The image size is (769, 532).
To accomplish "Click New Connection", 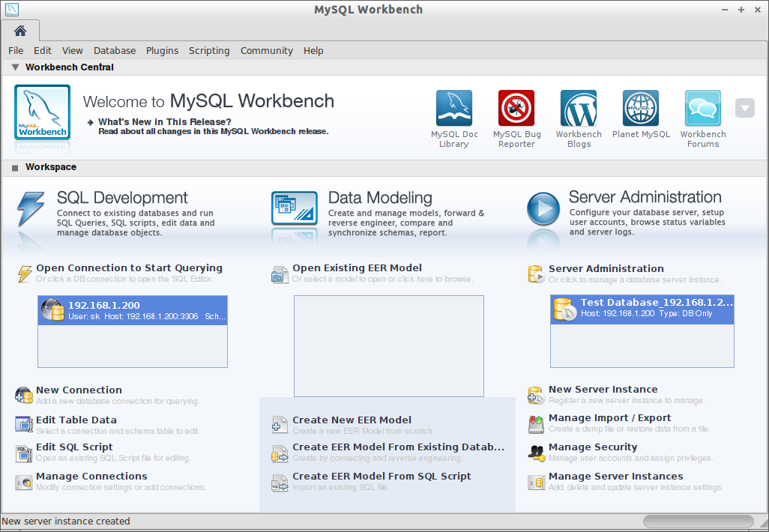I will (x=79, y=390).
